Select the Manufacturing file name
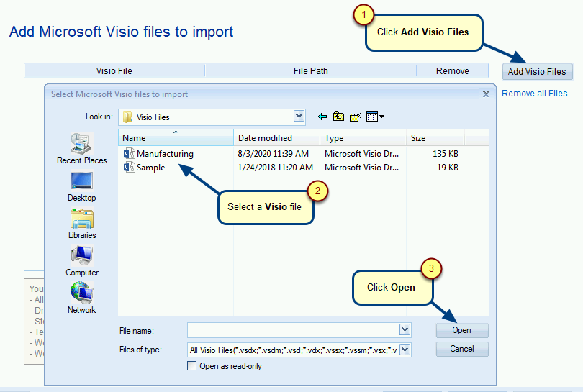 165,153
